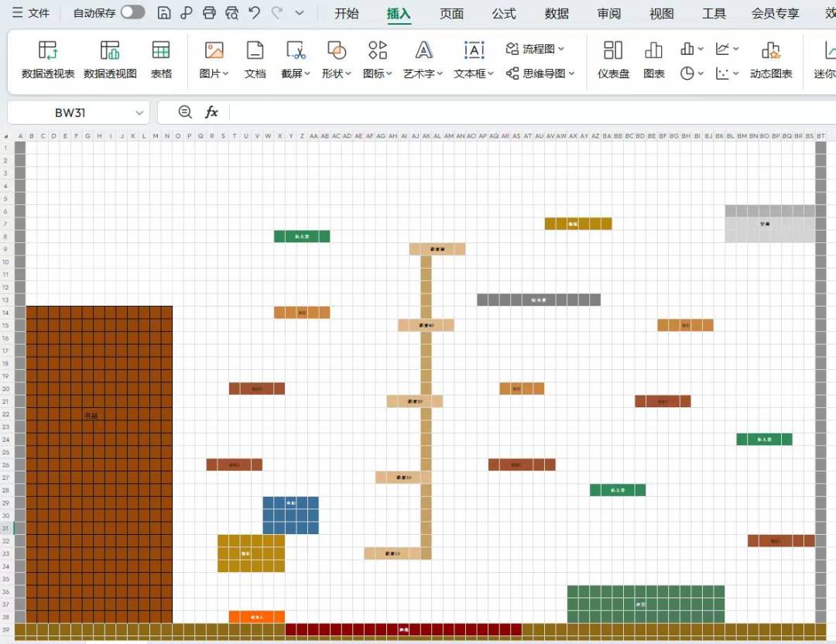Viewport: 836px width, 644px height.
Task: Insert a column chart from the ribbon
Action: pos(687,49)
